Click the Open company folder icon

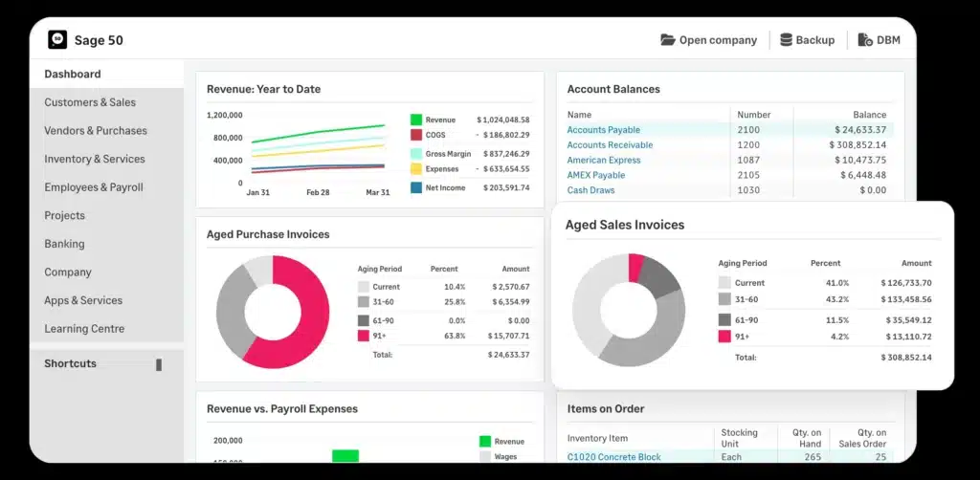click(x=667, y=40)
